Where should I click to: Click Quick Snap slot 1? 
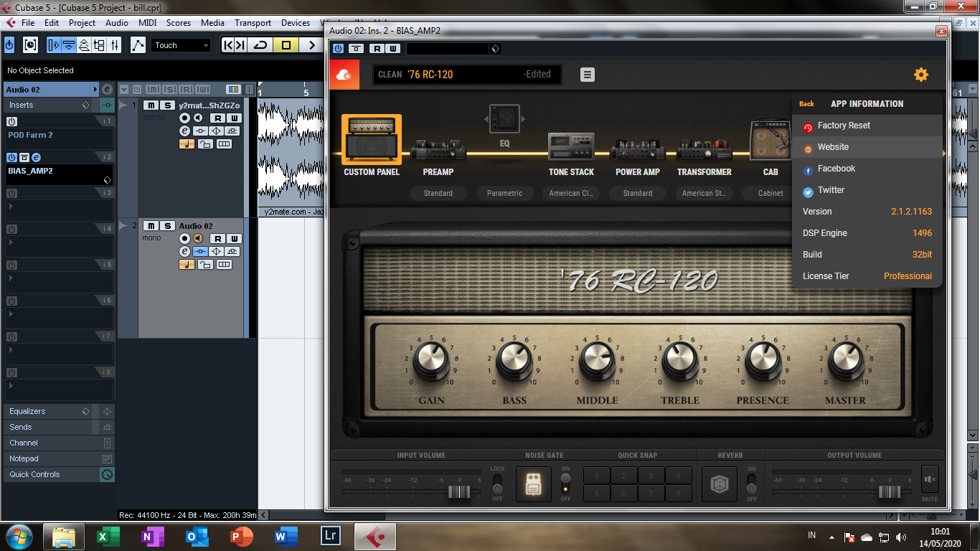pos(597,475)
